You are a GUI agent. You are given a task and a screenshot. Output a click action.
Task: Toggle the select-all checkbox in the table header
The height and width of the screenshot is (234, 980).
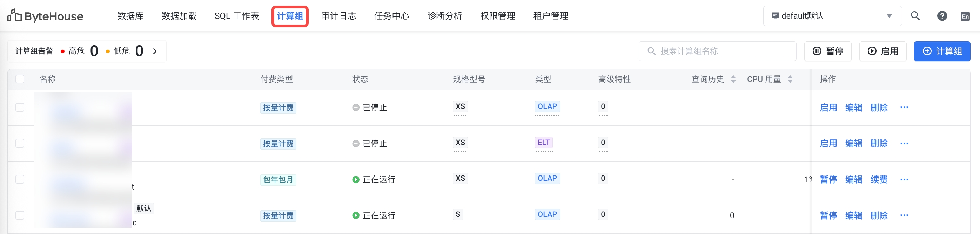point(20,79)
